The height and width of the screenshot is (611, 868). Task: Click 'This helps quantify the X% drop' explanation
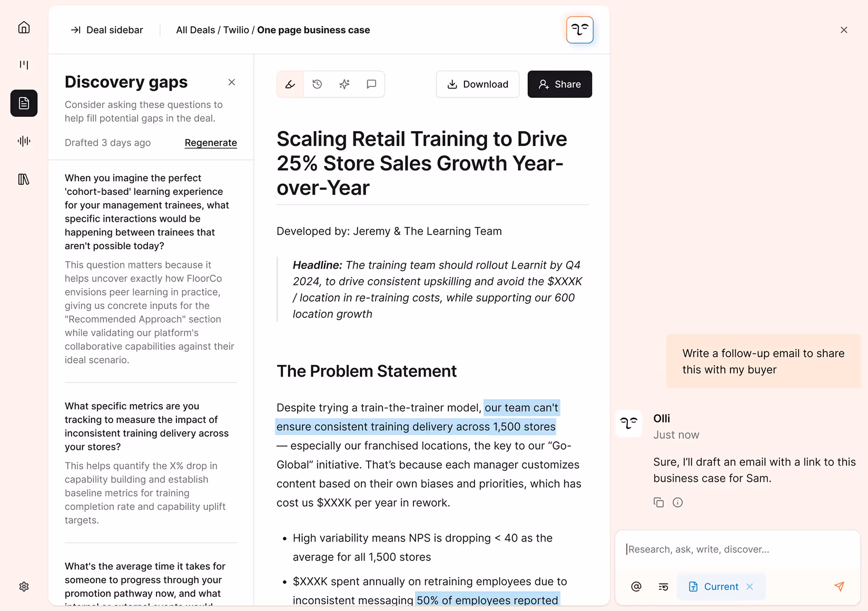[145, 493]
